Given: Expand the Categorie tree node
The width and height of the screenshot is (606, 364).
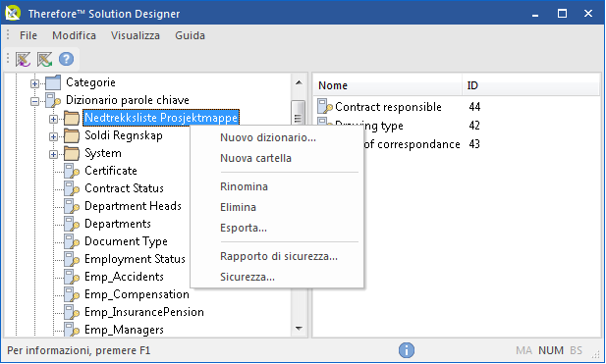Looking at the screenshot, I should point(34,83).
